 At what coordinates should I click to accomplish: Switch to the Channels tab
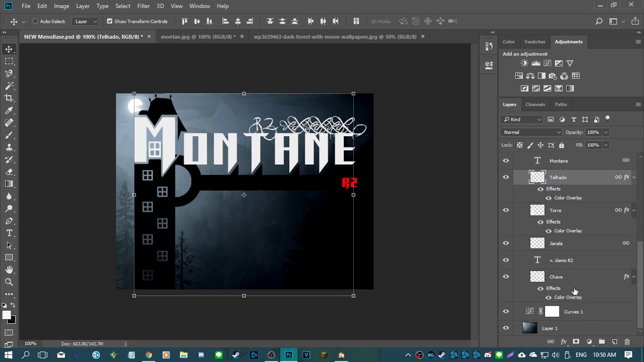click(535, 105)
